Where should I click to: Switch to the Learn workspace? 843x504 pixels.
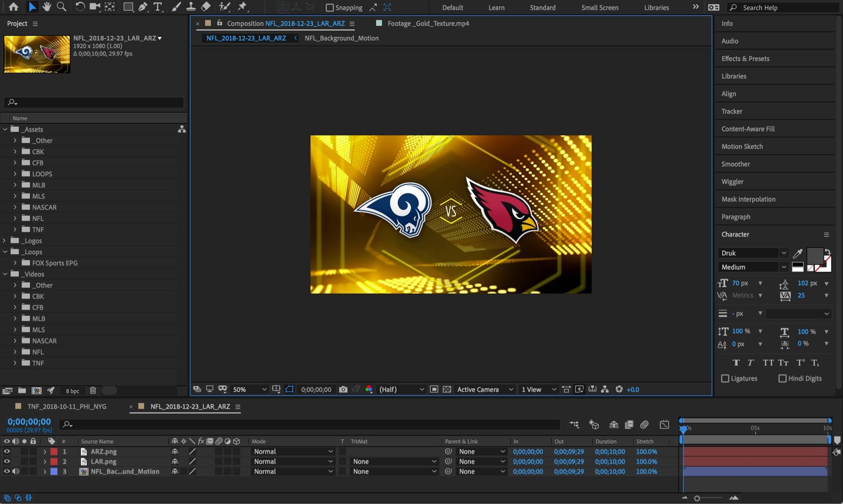point(496,7)
